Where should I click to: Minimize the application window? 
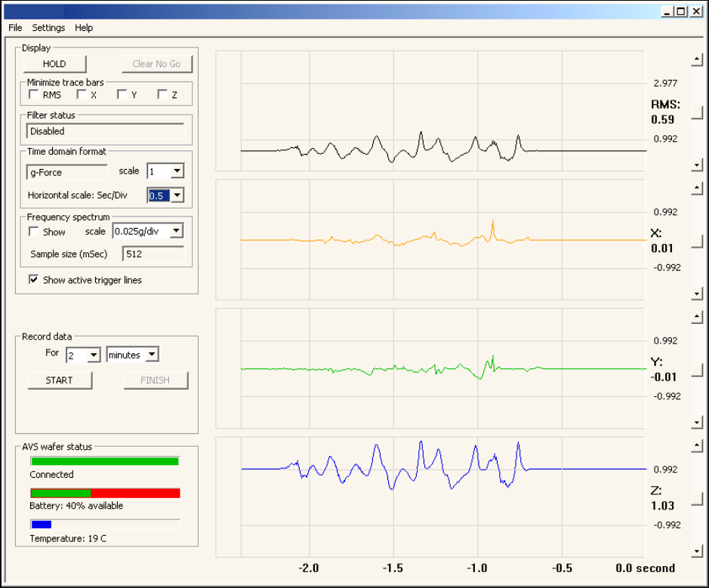click(x=667, y=11)
